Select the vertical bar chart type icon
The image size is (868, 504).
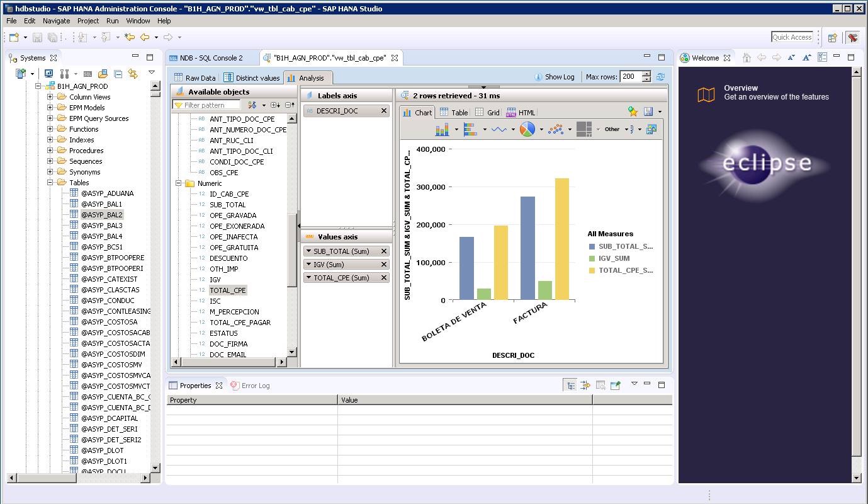tap(442, 129)
